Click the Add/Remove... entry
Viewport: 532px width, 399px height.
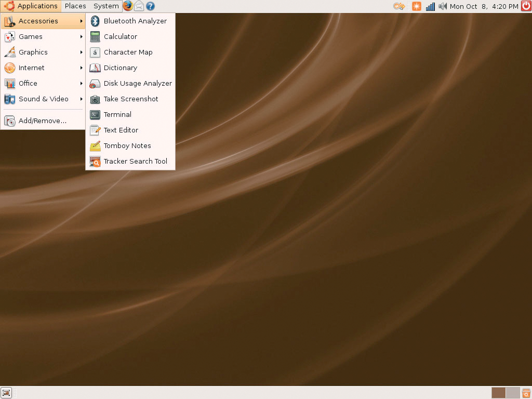pos(43,121)
